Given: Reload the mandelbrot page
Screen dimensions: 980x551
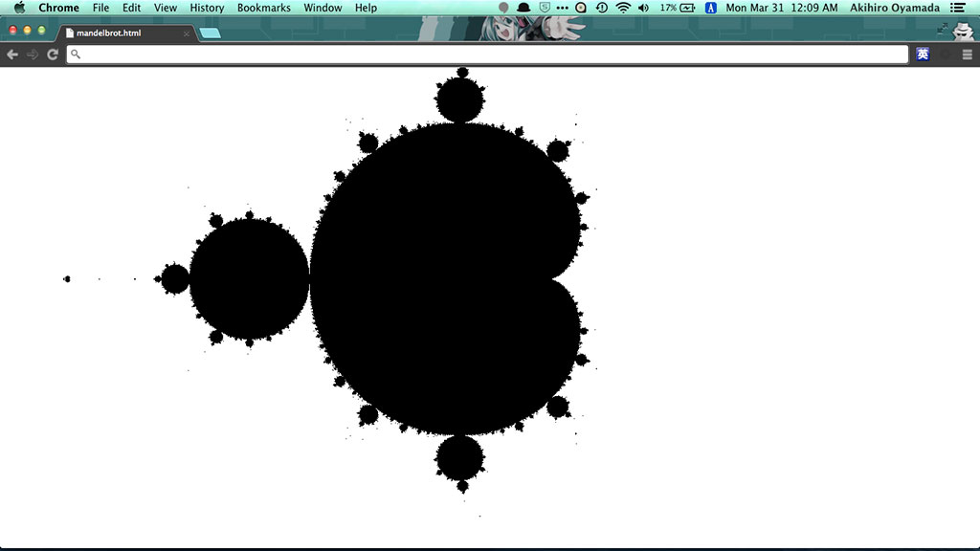Looking at the screenshot, I should (x=53, y=55).
